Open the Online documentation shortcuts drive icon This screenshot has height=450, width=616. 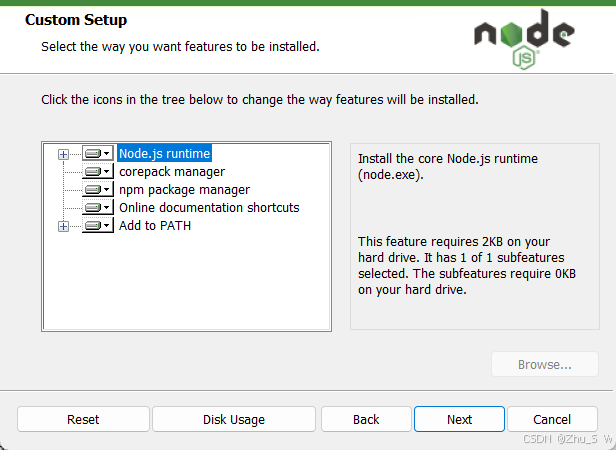[98, 208]
